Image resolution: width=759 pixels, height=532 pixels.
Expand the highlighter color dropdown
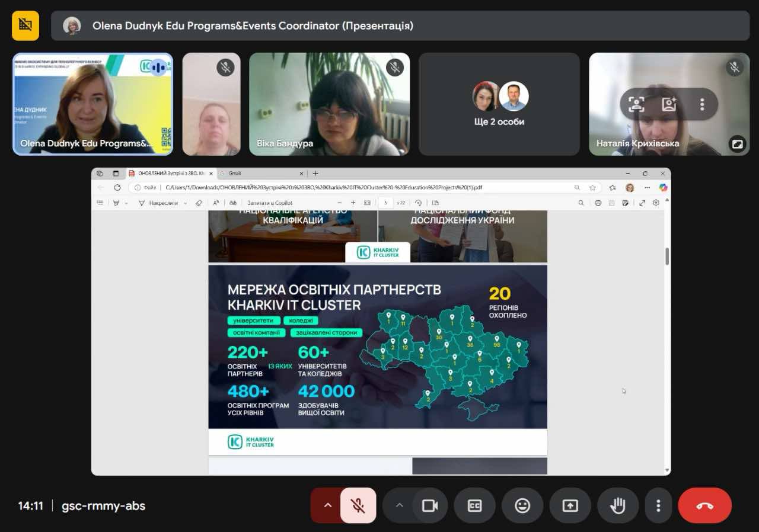tap(126, 203)
